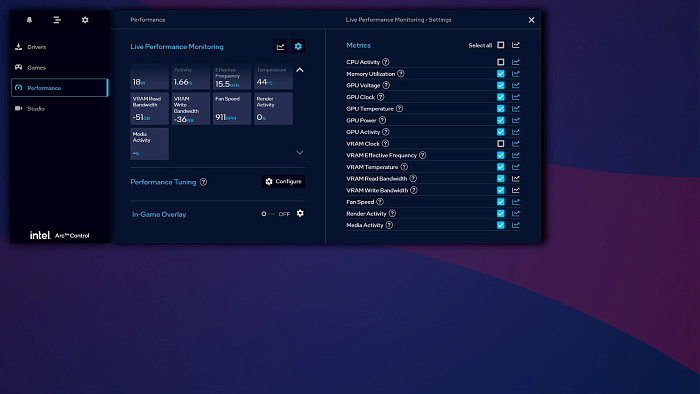
Task: Click the GPU Temperature chart icon
Action: [516, 108]
